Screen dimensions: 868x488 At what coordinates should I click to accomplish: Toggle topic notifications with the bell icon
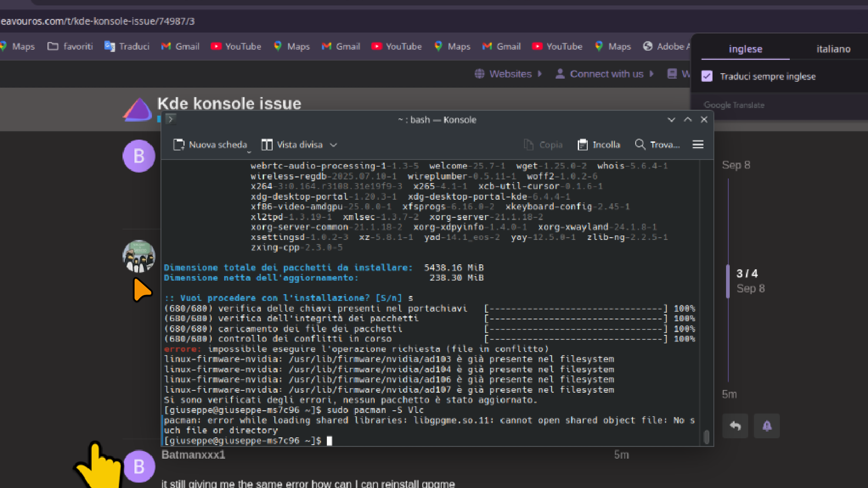tap(767, 426)
